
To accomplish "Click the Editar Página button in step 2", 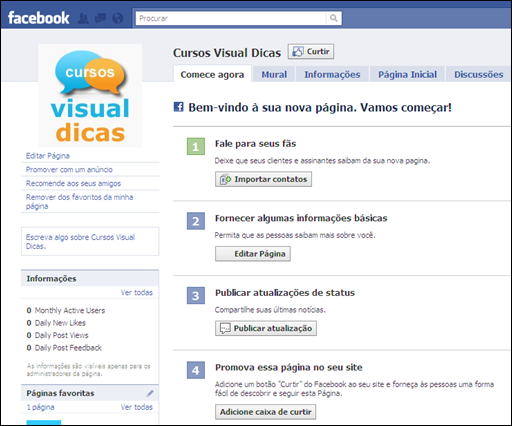I will 253,254.
